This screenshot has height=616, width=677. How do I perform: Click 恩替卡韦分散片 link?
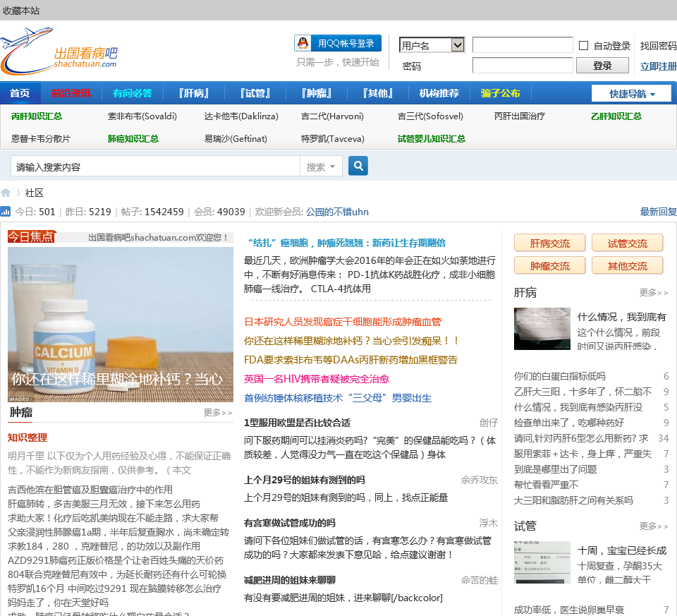41,139
